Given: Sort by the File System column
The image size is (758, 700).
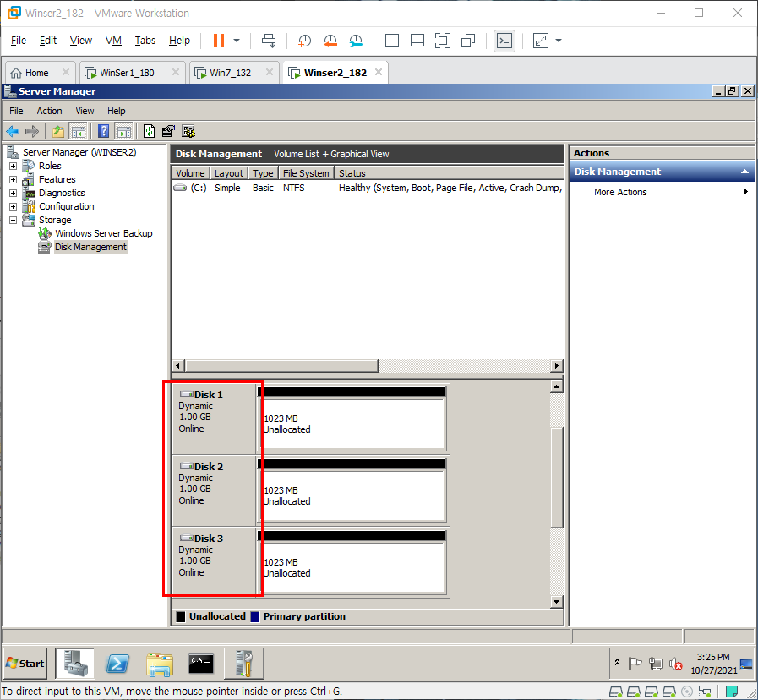Looking at the screenshot, I should pyautogui.click(x=307, y=173).
